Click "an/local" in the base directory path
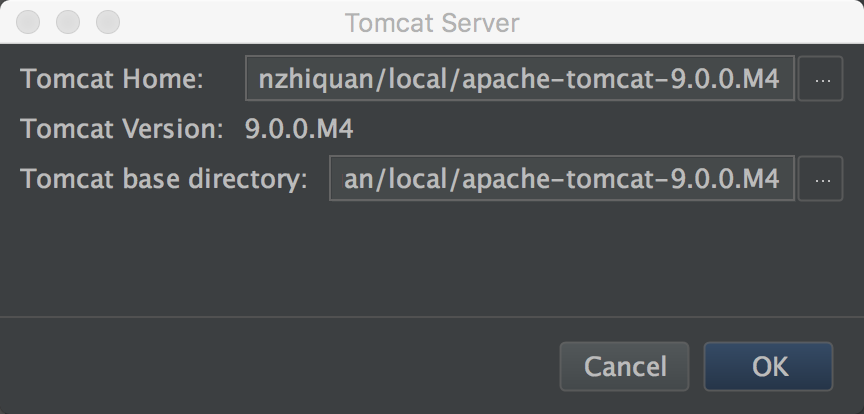 (x=392, y=179)
